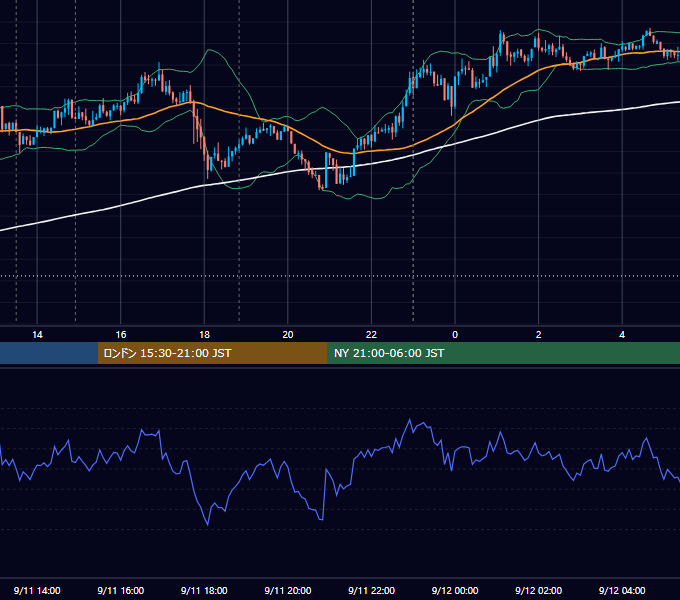Click the 9/12 04:00 label on oscillator axis
The width and height of the screenshot is (680, 600).
coord(622,590)
